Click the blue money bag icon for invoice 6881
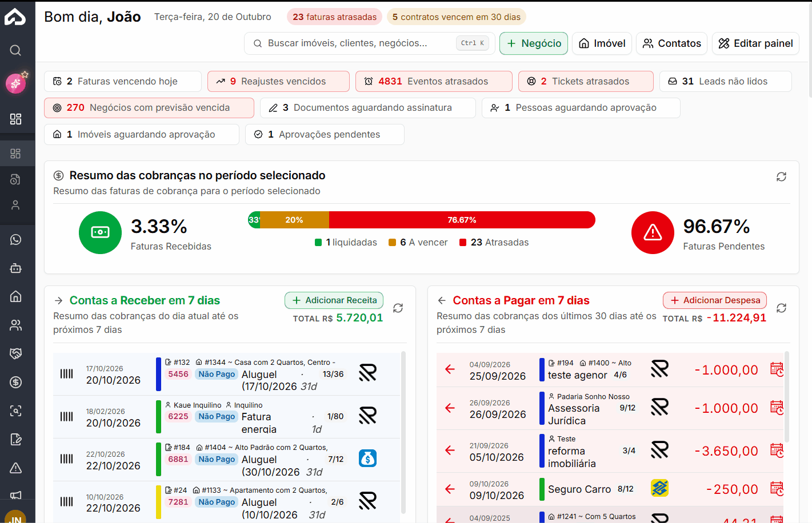Viewport: 812px width, 523px height. pos(367,458)
